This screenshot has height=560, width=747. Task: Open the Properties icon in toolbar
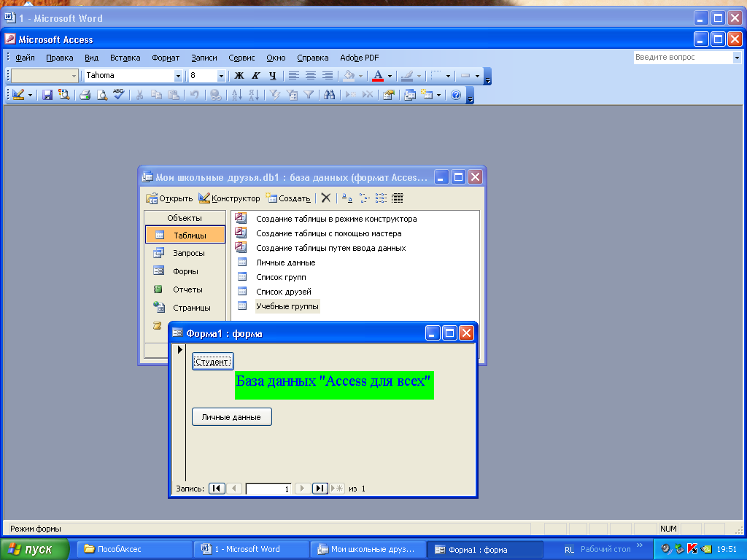click(x=388, y=95)
